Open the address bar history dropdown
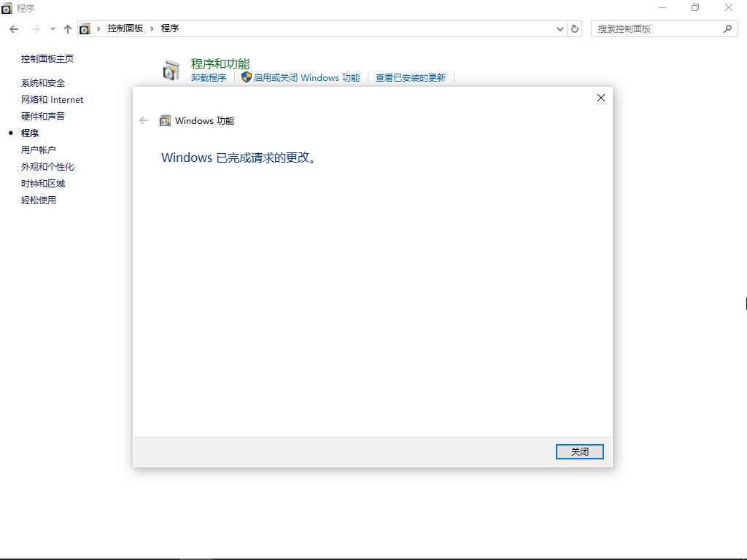Image resolution: width=747 pixels, height=560 pixels. coord(560,28)
